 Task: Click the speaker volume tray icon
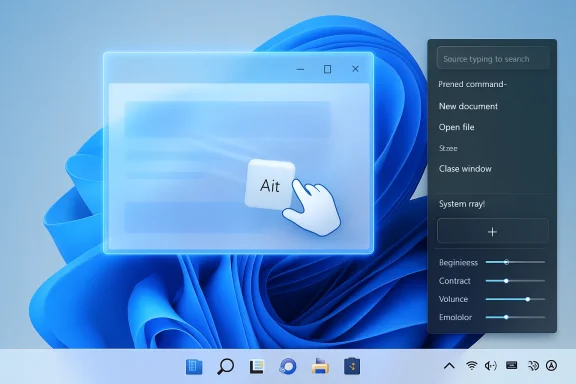point(491,366)
